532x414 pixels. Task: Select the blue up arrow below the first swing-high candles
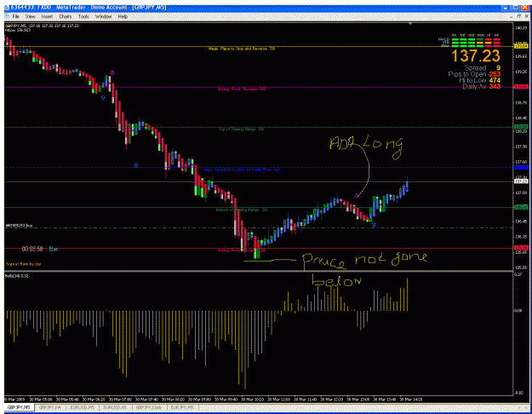pyautogui.click(x=103, y=98)
